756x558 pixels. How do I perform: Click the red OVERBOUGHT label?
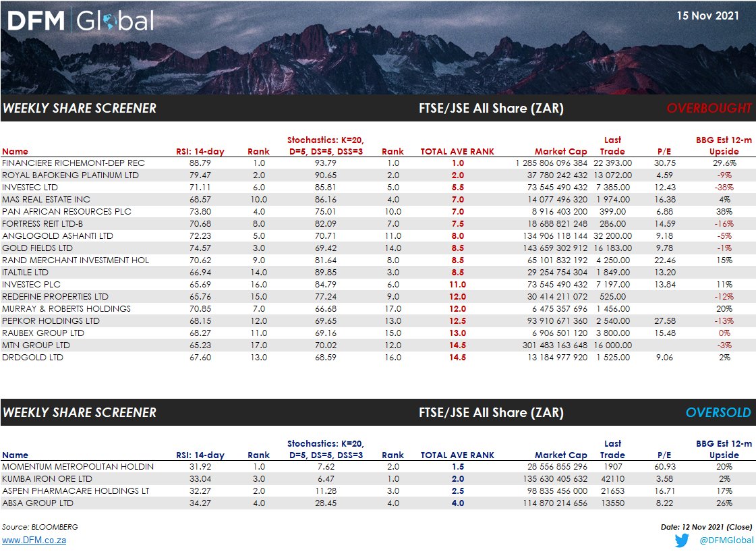(709, 108)
